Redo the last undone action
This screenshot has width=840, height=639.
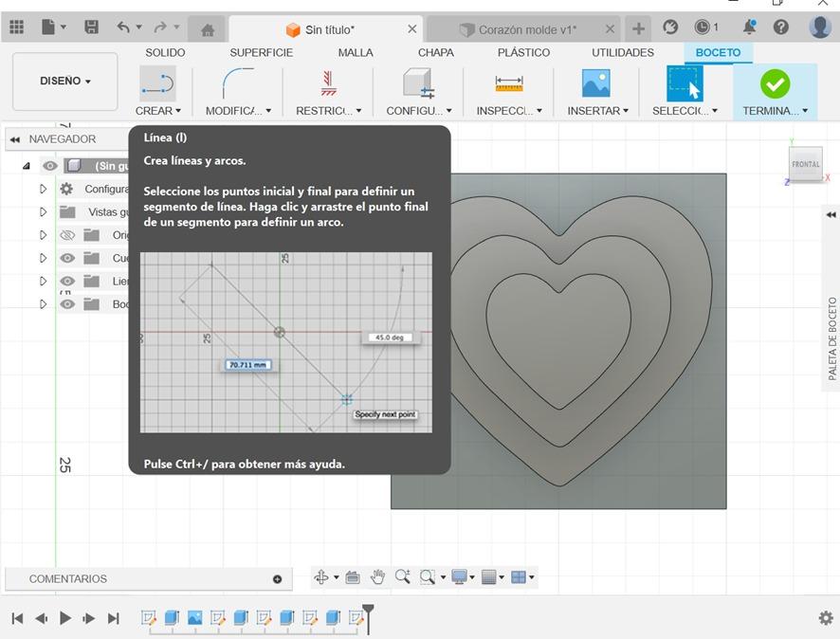(160, 27)
